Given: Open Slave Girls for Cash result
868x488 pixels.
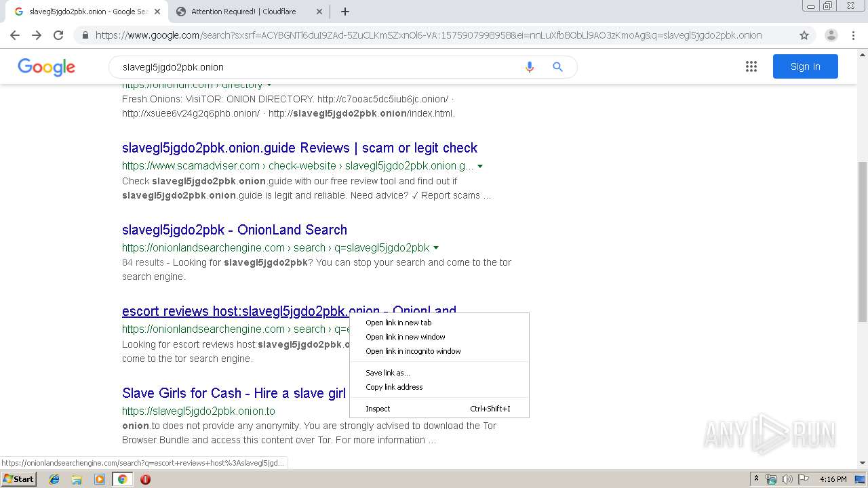Looking at the screenshot, I should point(234,393).
